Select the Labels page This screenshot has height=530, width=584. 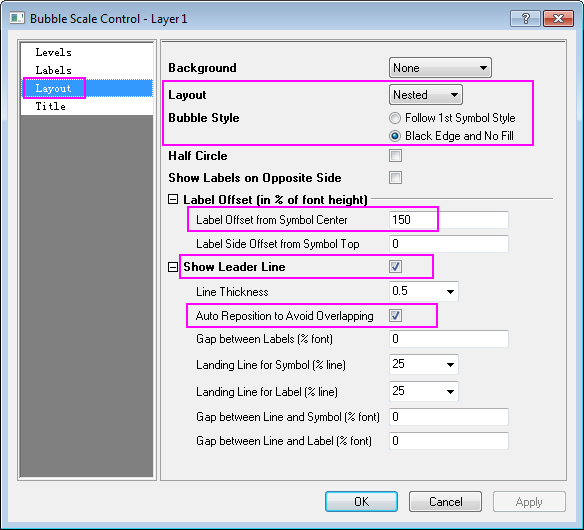click(x=87, y=70)
